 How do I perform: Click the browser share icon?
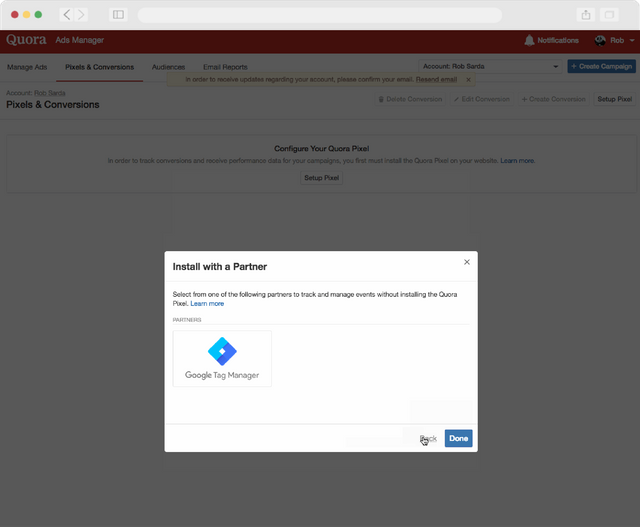(586, 15)
